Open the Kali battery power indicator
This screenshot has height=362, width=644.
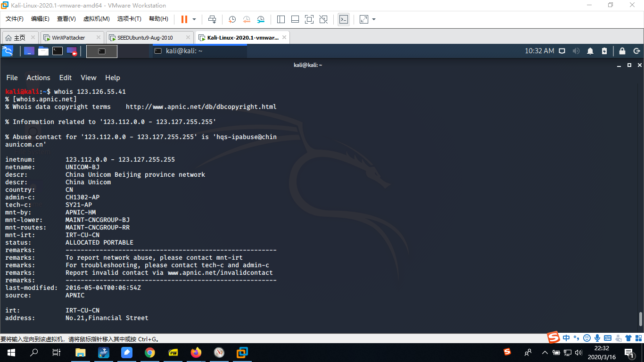[604, 51]
